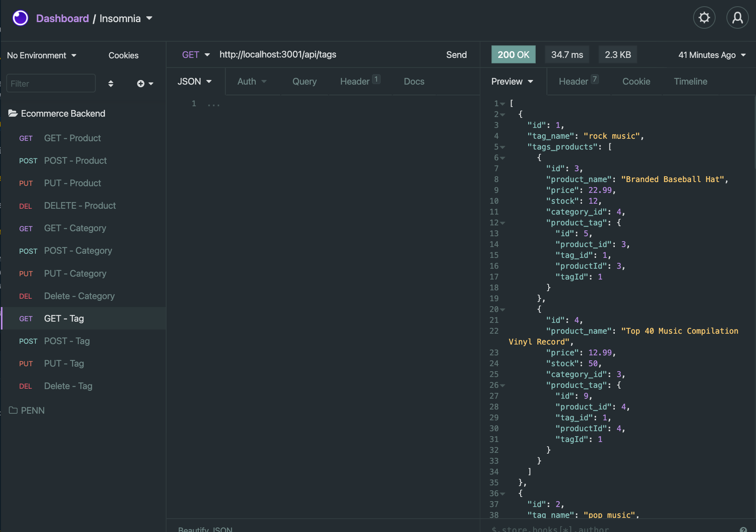The image size is (756, 532).
Task: Switch to the Query tab
Action: click(x=304, y=82)
